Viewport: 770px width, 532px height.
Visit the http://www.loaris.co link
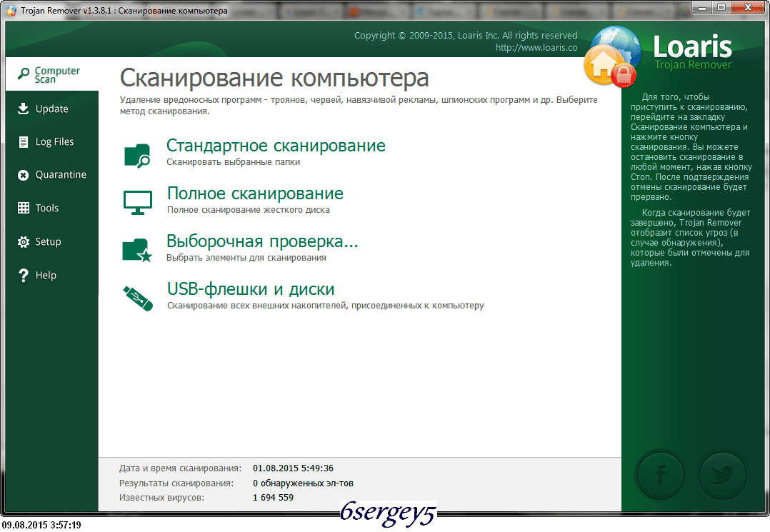(x=536, y=48)
